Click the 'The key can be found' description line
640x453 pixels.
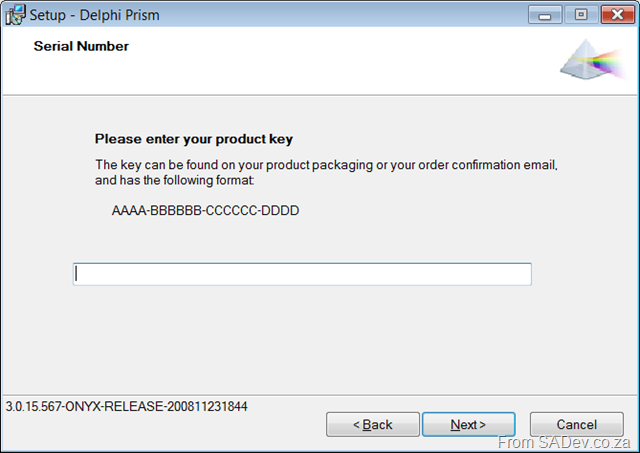coord(326,165)
